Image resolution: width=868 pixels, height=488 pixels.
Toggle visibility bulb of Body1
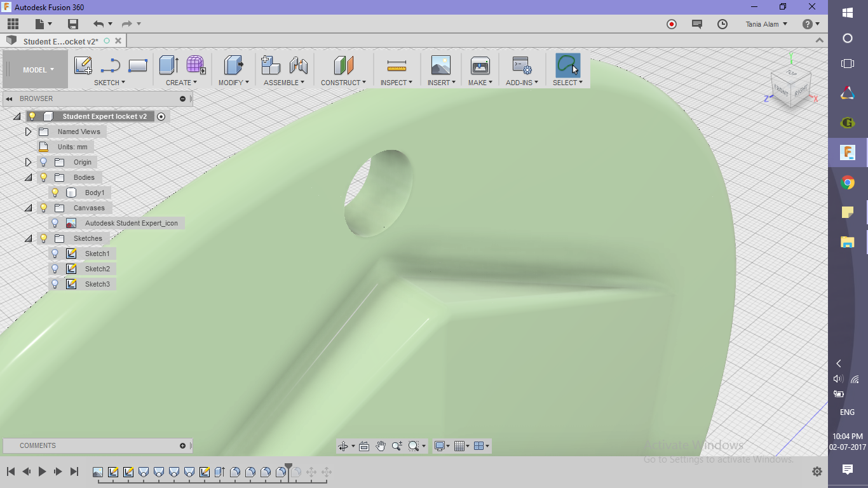click(55, 193)
